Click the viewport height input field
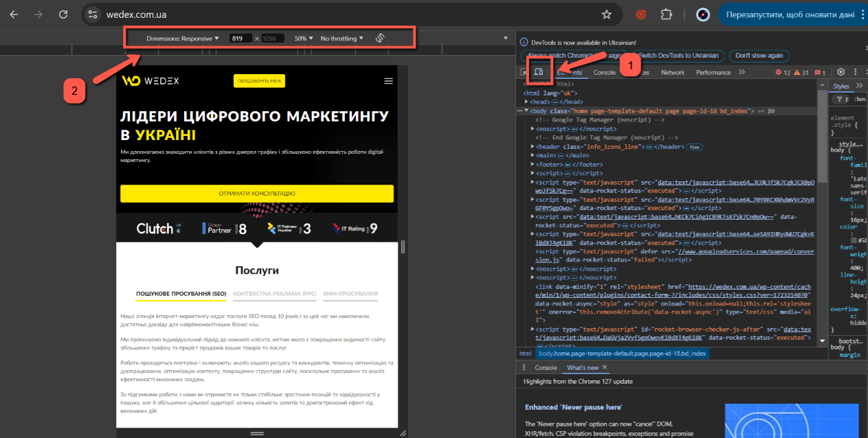868x438 pixels. click(x=273, y=38)
